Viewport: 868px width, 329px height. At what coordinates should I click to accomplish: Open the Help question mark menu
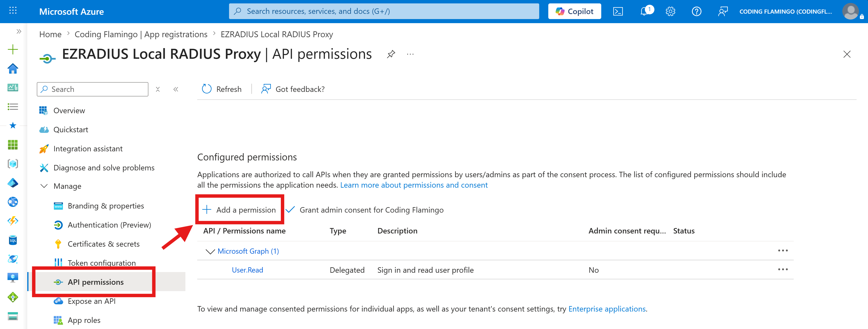(x=696, y=11)
